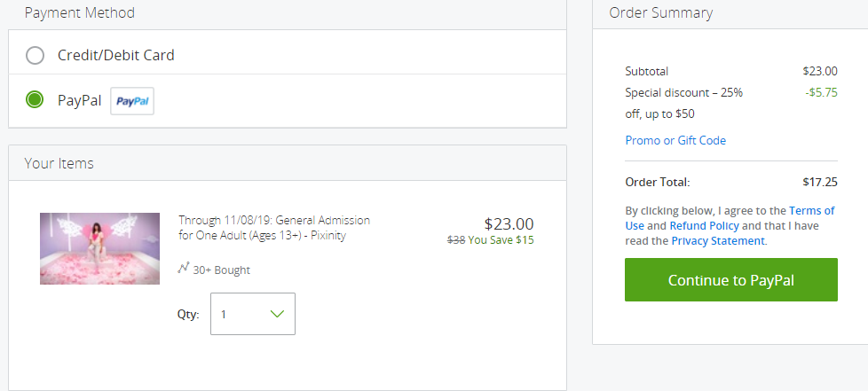The width and height of the screenshot is (868, 391).
Task: Select the Credit/Debit Card radio button
Action: click(35, 55)
